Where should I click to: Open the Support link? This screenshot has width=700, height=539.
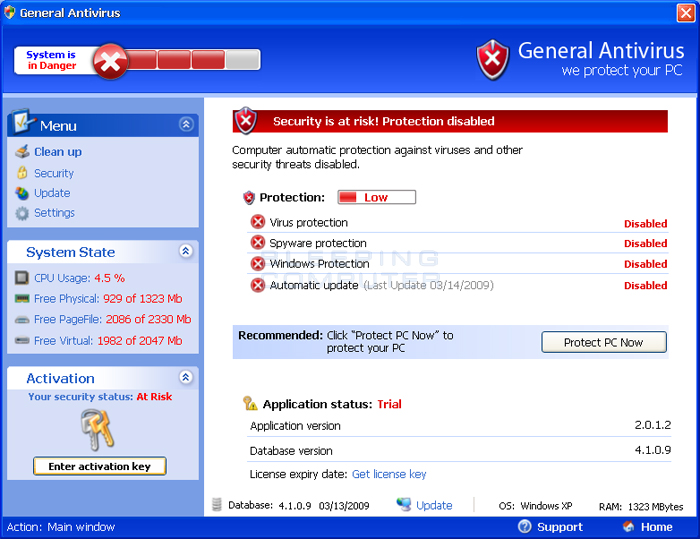[x=560, y=527]
